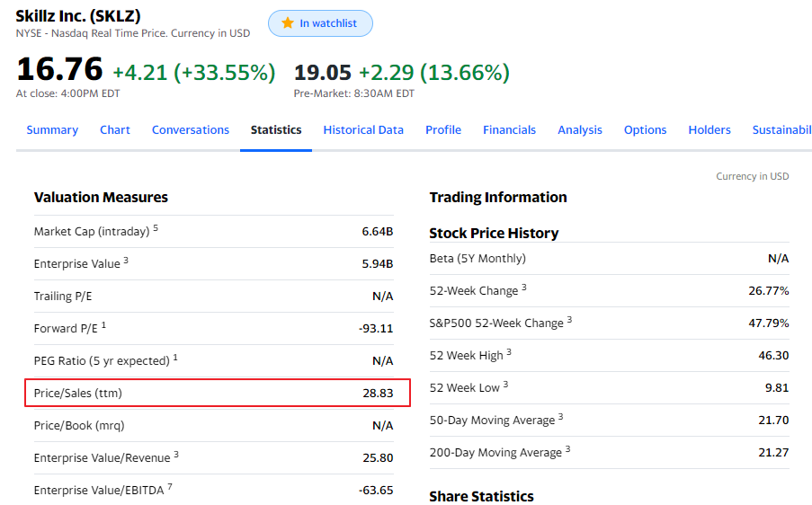Switch to the Chart tab
812x505 pixels.
tap(115, 130)
